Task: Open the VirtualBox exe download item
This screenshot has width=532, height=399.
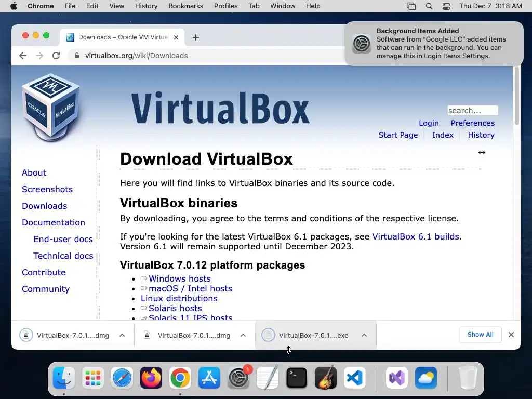Action: (x=305, y=335)
